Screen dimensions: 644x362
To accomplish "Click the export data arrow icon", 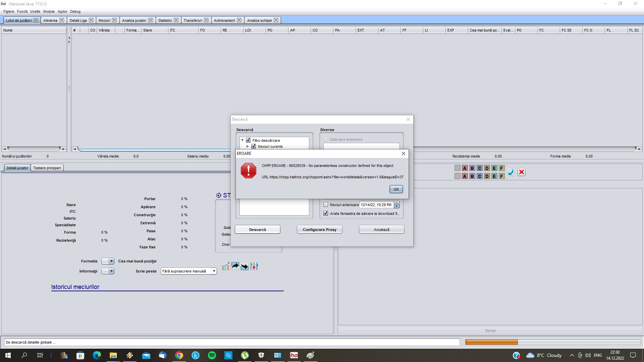I will [235, 266].
